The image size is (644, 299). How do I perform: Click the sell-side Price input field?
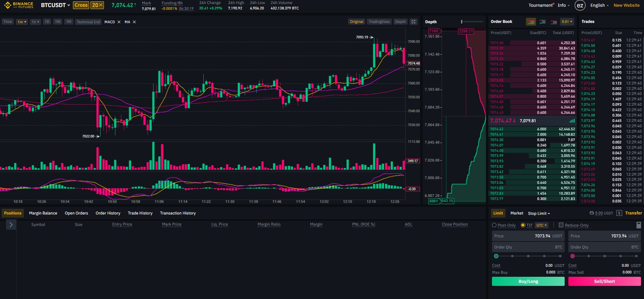point(605,236)
